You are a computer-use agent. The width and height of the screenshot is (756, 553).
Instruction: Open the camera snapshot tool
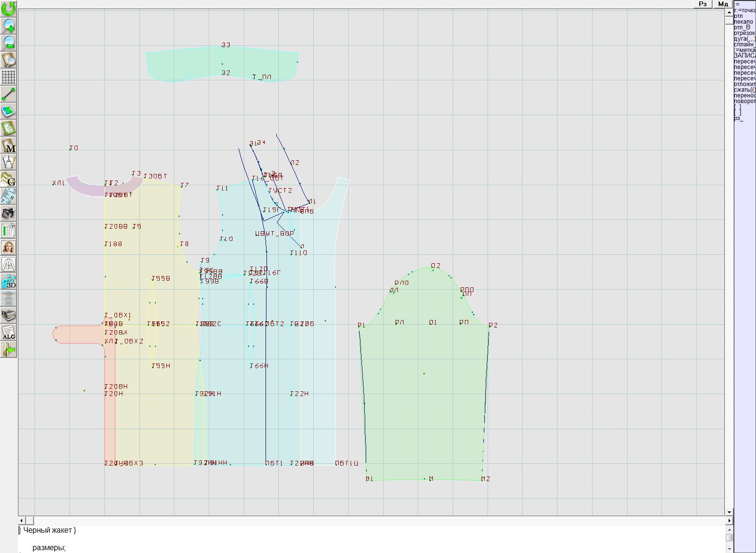[9, 213]
